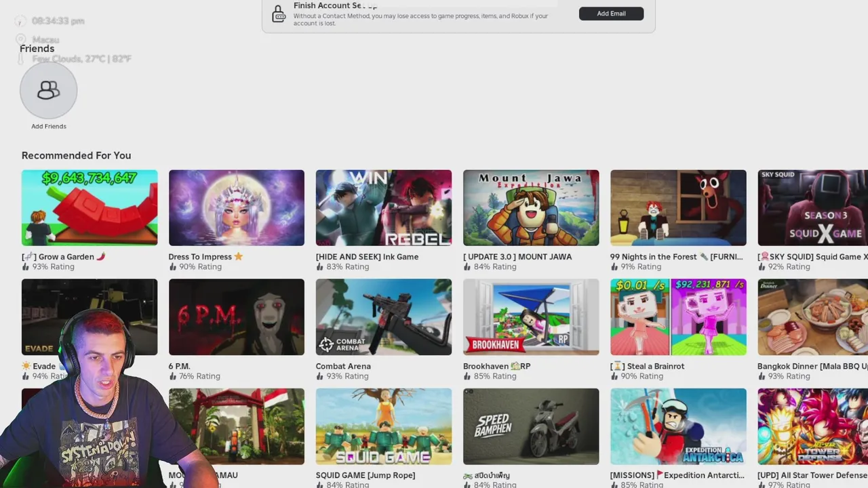Click the '93% Rating' under Grow a Garden
The height and width of the screenshot is (488, 868).
tap(53, 266)
